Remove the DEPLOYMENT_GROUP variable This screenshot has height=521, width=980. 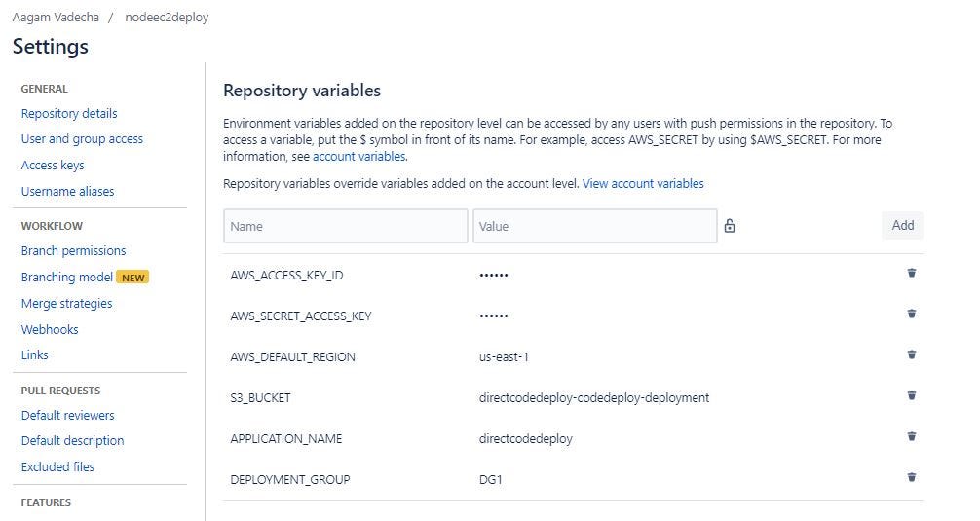coord(911,478)
